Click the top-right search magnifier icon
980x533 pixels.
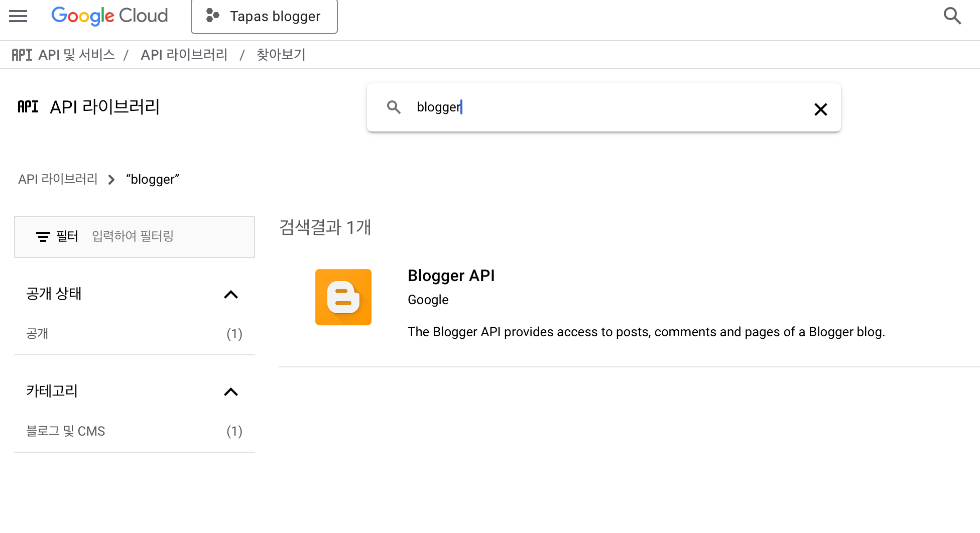tap(952, 16)
